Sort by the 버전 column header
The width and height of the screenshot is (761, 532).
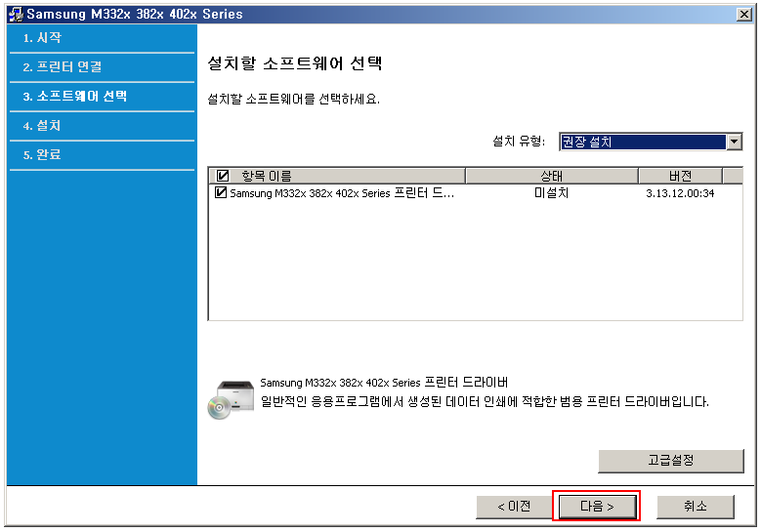pyautogui.click(x=680, y=176)
